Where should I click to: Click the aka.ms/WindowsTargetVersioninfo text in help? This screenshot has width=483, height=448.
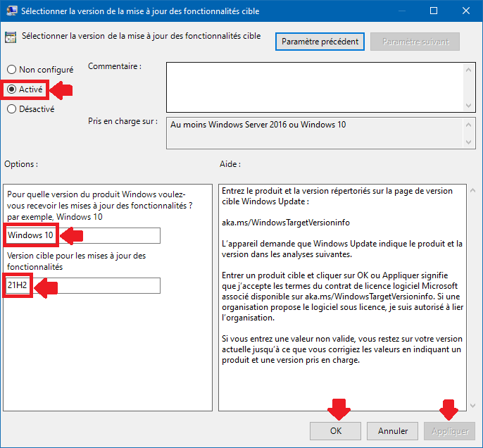(x=286, y=223)
